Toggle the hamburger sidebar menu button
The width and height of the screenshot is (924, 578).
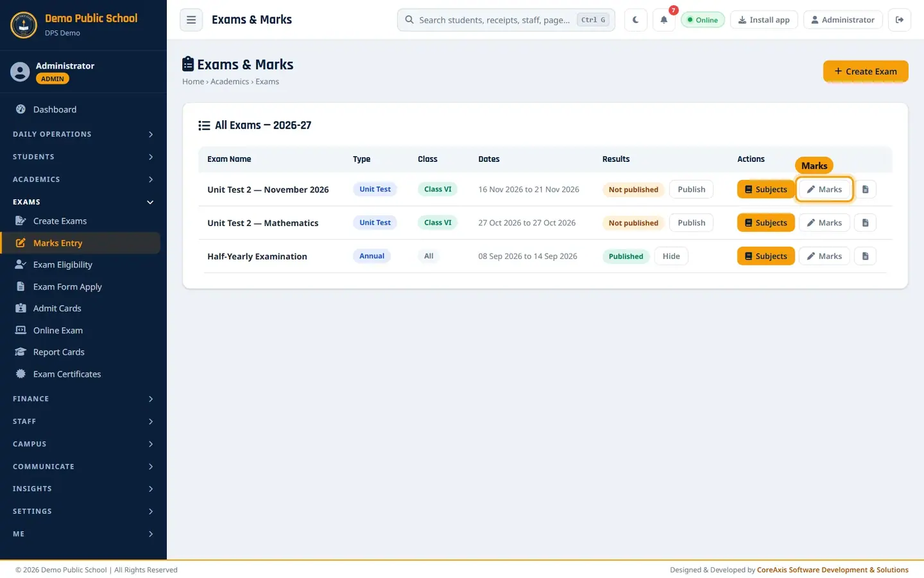(x=191, y=20)
